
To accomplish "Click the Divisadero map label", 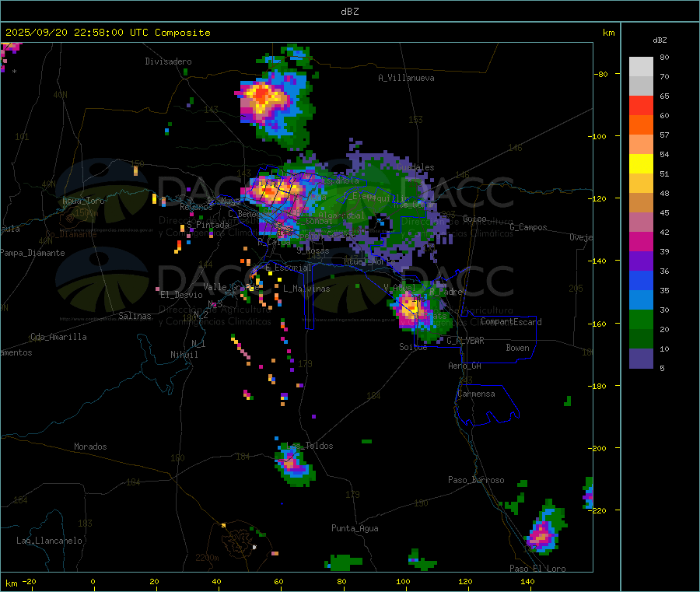I will [168, 61].
